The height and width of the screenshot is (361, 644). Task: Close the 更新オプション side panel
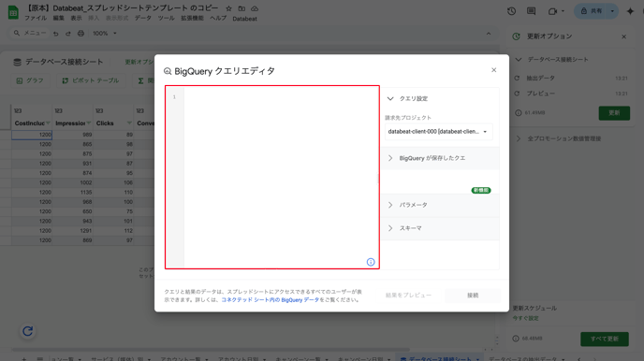623,36
